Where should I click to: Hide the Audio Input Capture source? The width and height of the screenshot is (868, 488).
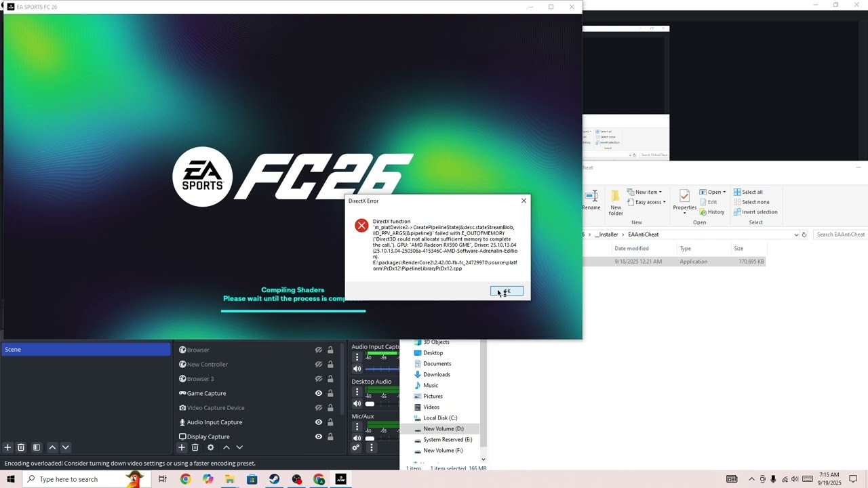point(318,422)
